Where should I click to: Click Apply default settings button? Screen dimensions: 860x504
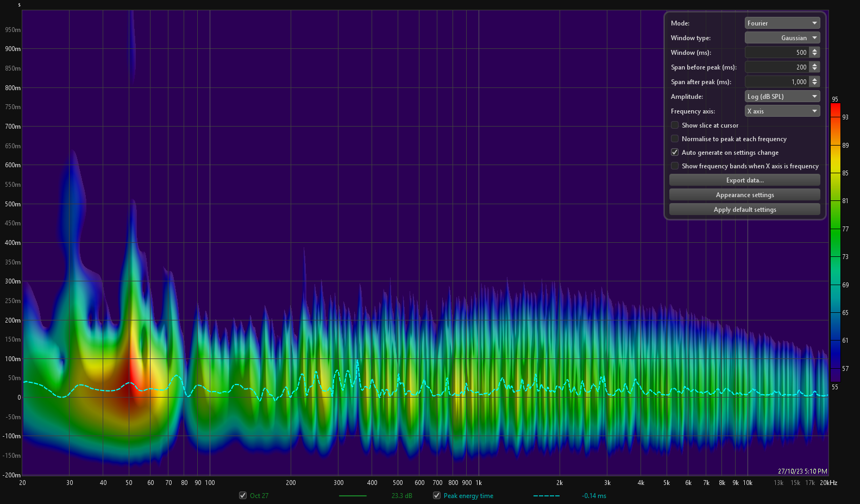coord(745,209)
